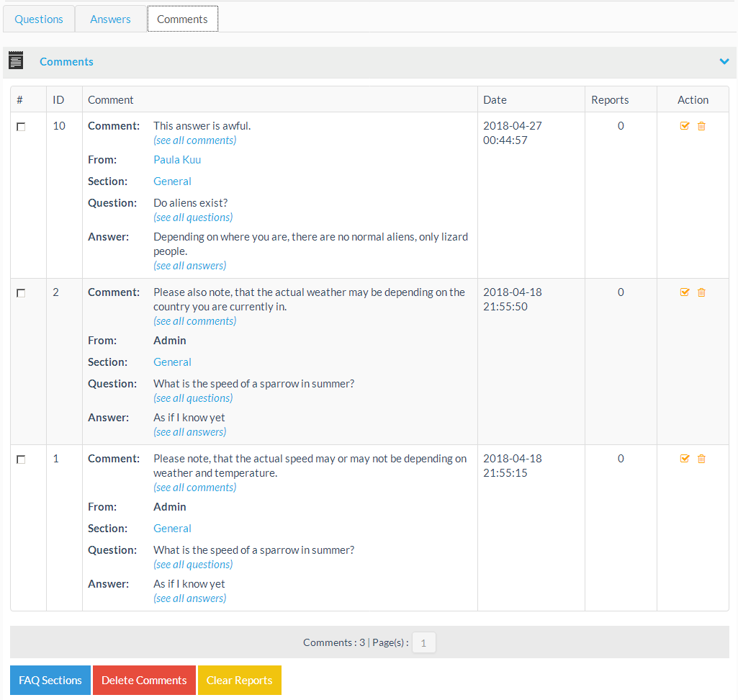This screenshot has height=700, width=738.
Task: Go to page 1 in pagination
Action: point(423,643)
